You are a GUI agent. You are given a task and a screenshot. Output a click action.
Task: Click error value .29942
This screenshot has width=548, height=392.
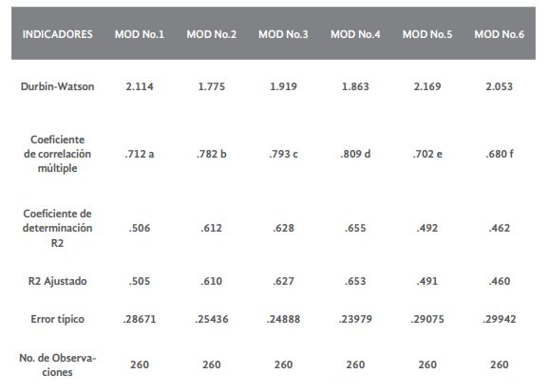click(x=500, y=319)
